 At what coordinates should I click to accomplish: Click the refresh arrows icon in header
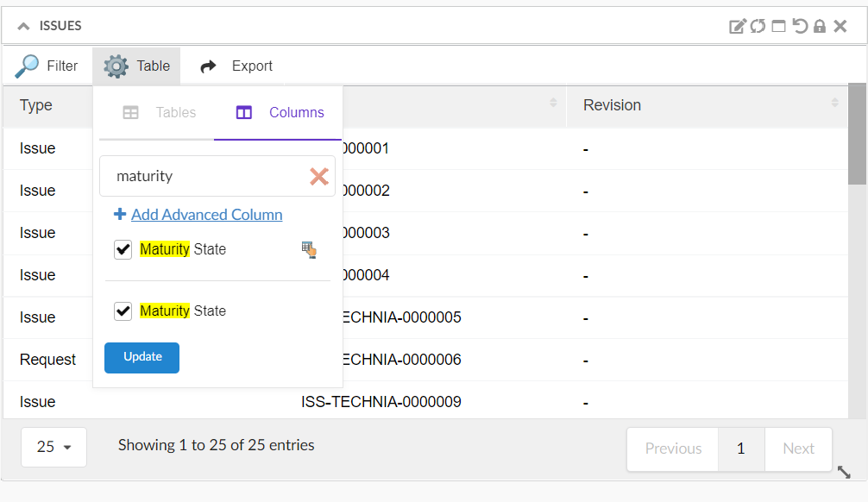(x=758, y=26)
